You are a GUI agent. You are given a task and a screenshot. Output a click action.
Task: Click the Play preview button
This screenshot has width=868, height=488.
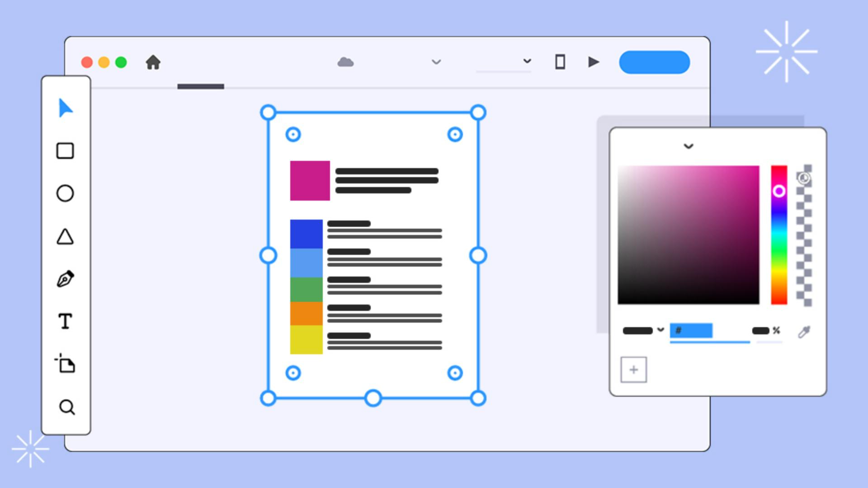[x=594, y=62]
